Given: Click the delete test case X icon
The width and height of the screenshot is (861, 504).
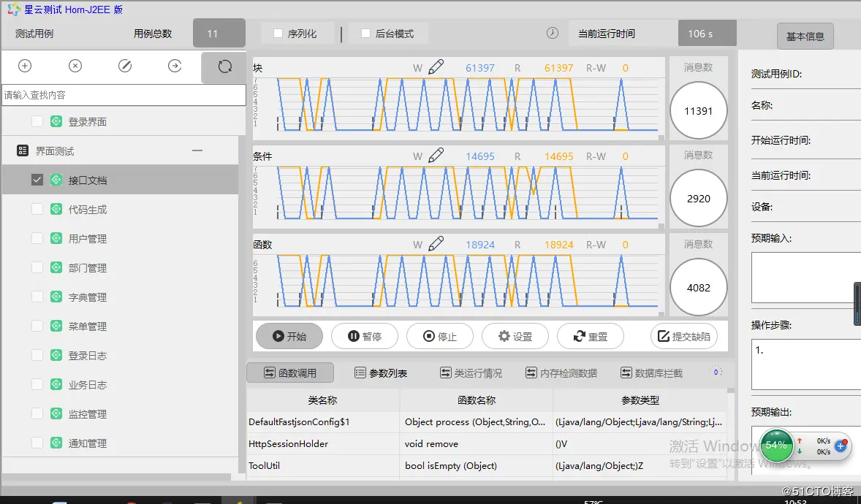Looking at the screenshot, I should coord(75,66).
